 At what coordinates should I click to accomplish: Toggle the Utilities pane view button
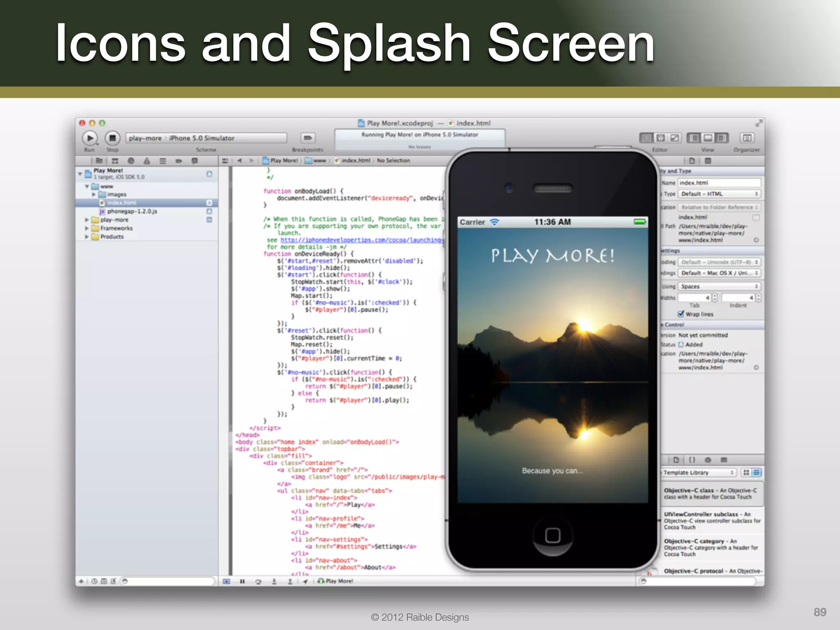[x=721, y=138]
